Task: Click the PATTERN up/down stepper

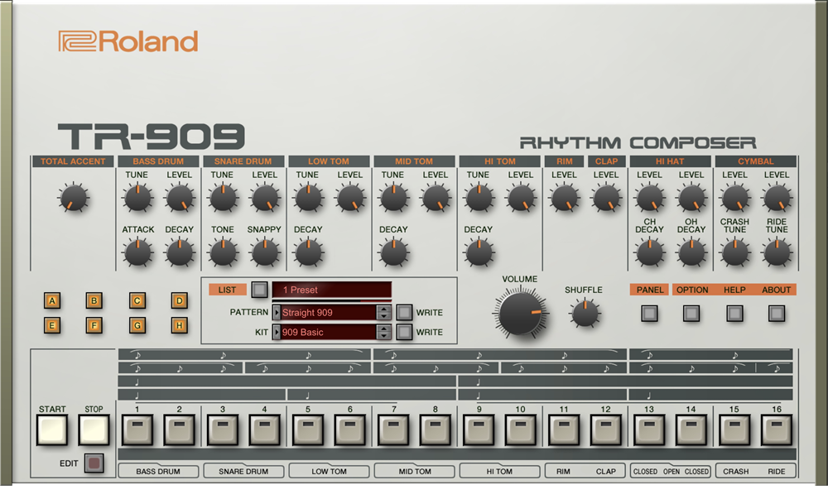Action: tap(384, 313)
